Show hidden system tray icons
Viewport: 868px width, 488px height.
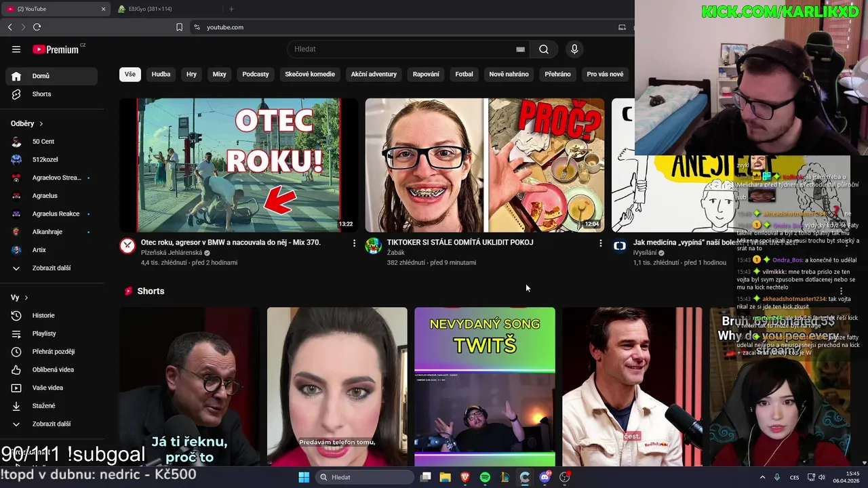tap(762, 477)
